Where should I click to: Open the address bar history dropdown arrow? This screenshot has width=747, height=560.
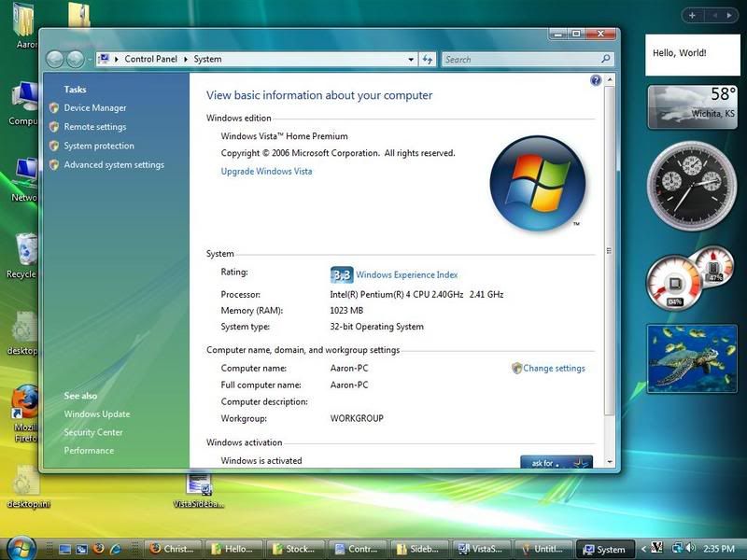tap(411, 59)
